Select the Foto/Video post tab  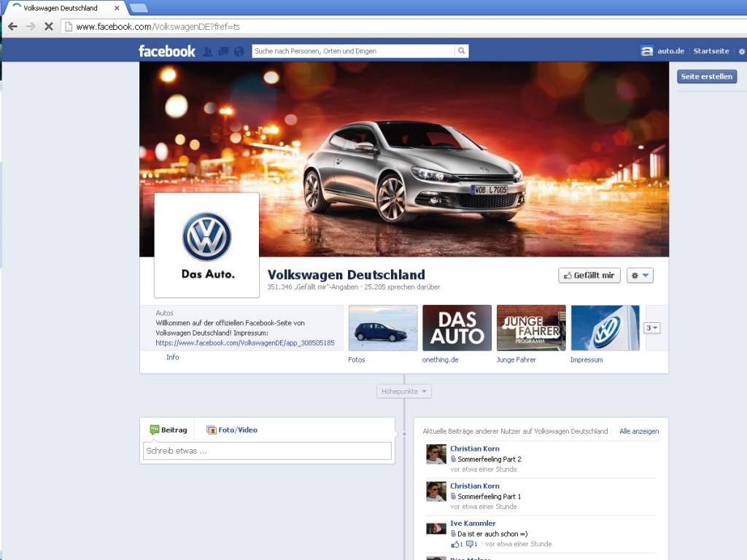click(x=232, y=430)
